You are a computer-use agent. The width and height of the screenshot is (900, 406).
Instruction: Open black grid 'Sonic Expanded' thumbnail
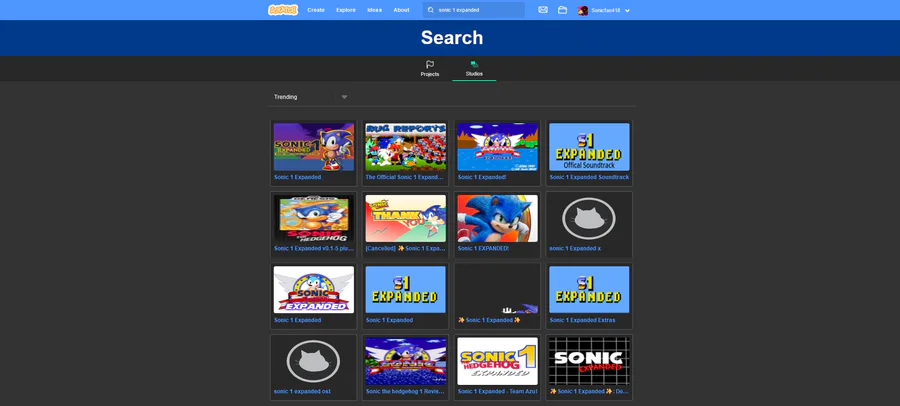(589, 361)
